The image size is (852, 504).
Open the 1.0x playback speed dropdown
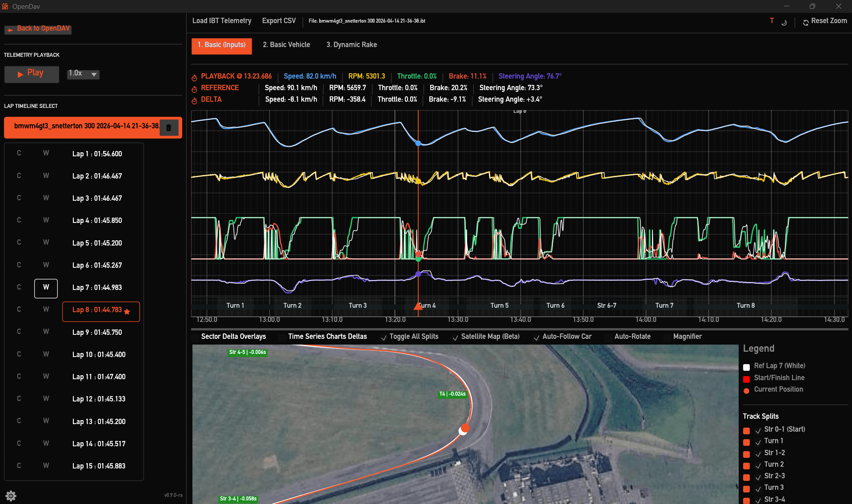[83, 74]
